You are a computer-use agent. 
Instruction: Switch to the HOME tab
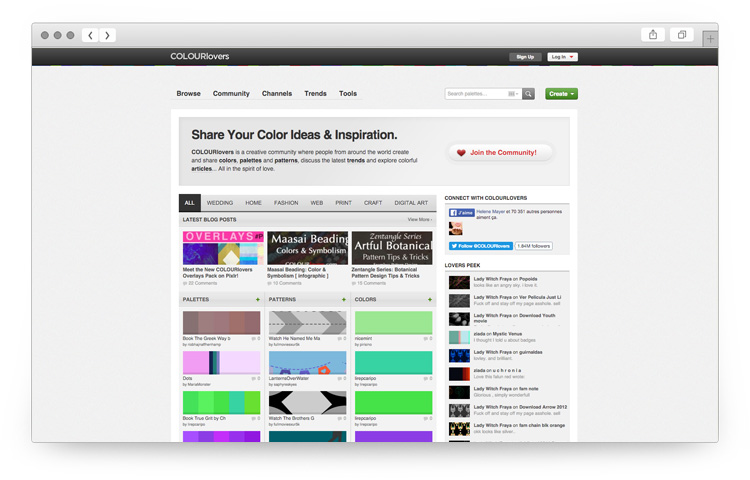(x=254, y=203)
